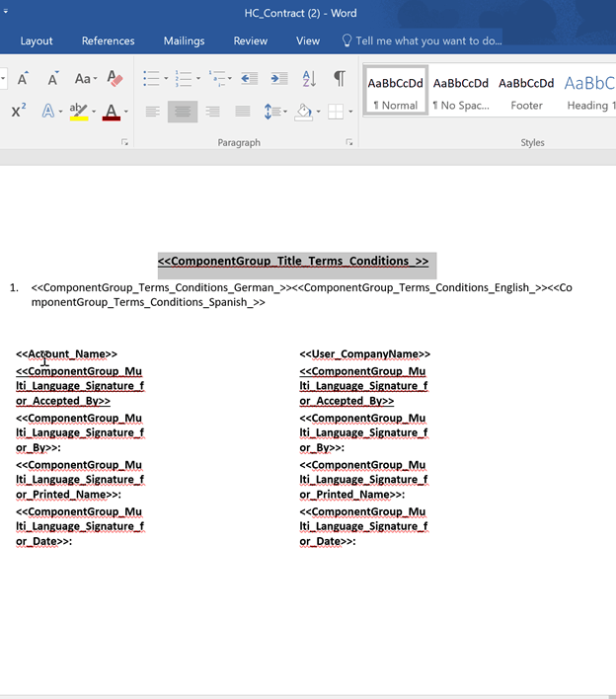Apply paragraph shading paint bucket
Screen dimensions: 616x699
pyautogui.click(x=303, y=111)
